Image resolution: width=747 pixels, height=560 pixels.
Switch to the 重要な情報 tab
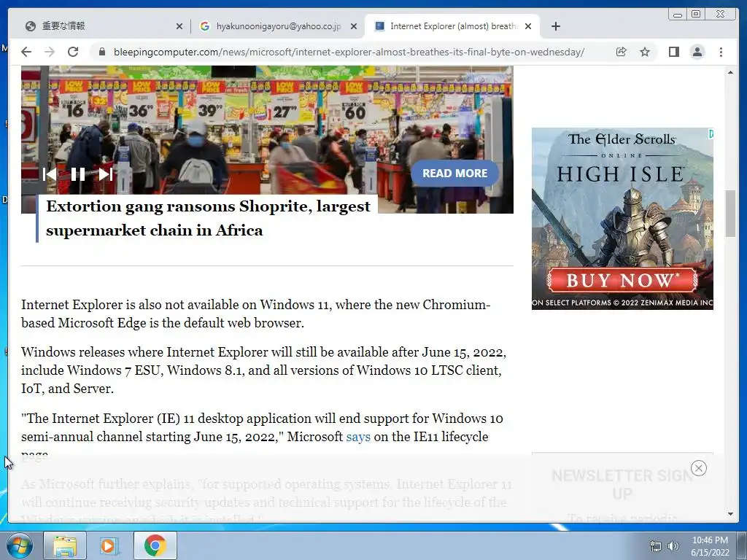(100, 26)
